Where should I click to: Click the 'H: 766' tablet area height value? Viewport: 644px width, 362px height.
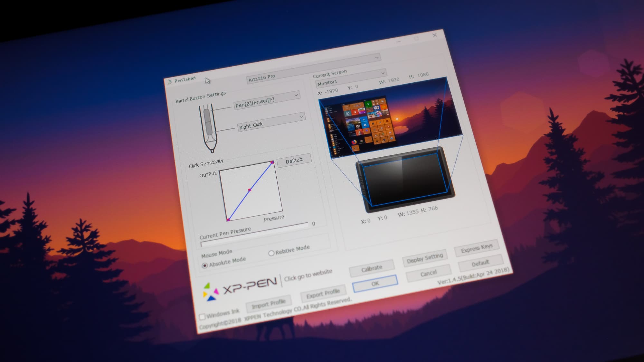(x=429, y=209)
